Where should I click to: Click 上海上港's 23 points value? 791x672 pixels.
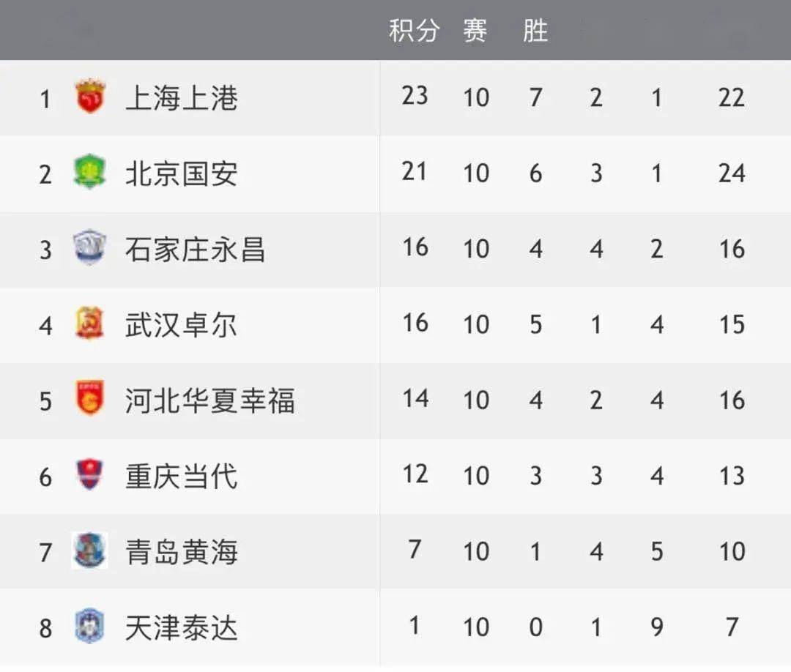click(415, 96)
